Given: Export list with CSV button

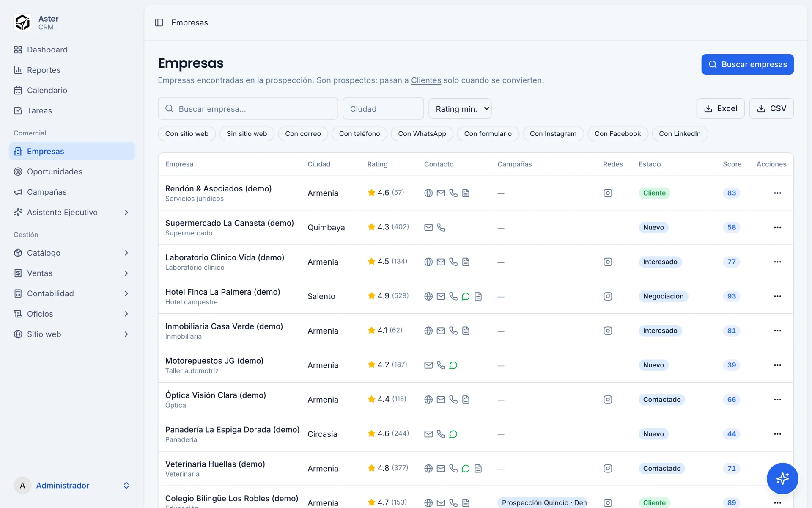Looking at the screenshot, I should [771, 108].
